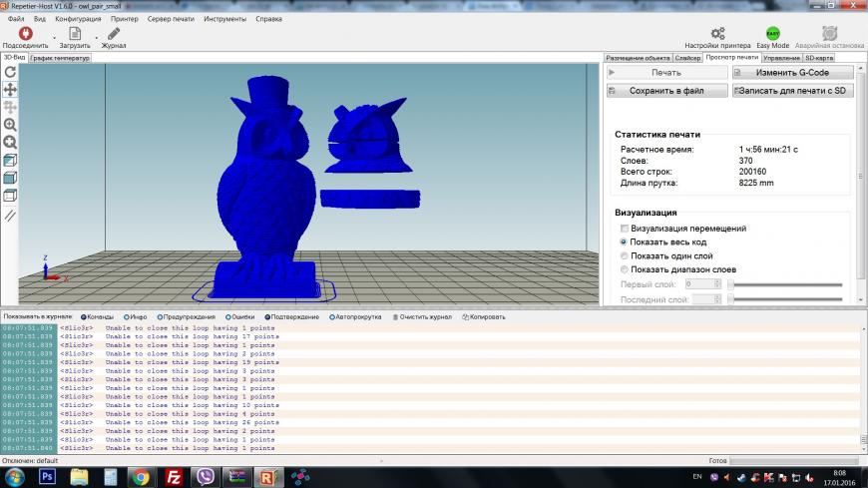Screen dimensions: 868x488
Task: Open the Принтер menu
Action: point(124,19)
